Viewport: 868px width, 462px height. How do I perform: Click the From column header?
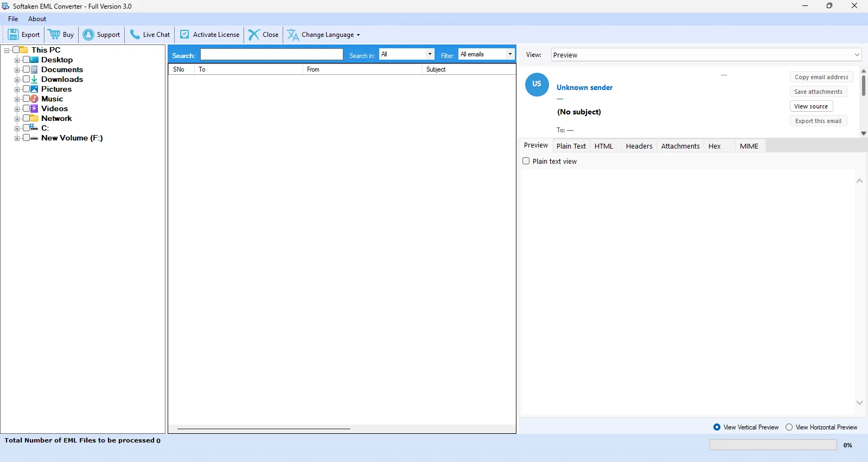362,69
